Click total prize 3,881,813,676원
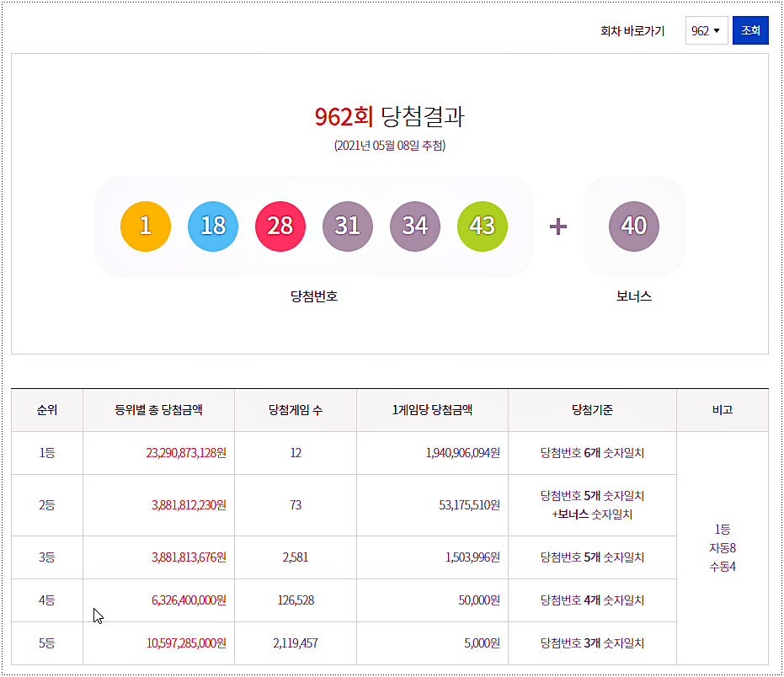Image resolution: width=784 pixels, height=677 pixels. (189, 557)
